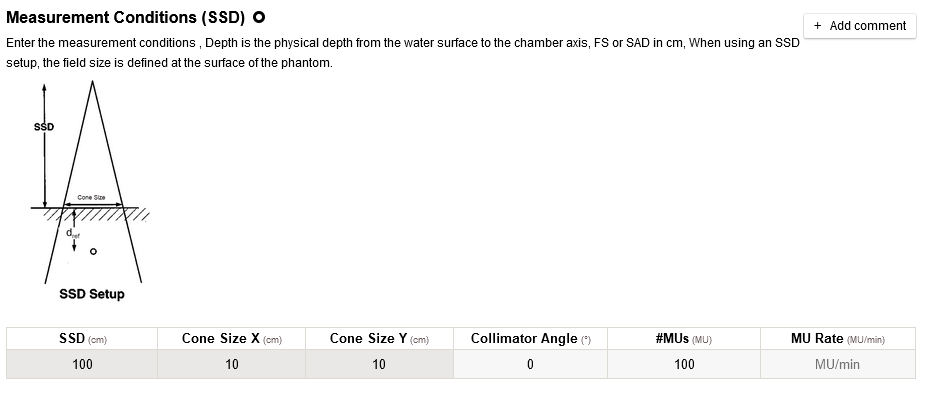Click the empty MU Rate field

838,364
